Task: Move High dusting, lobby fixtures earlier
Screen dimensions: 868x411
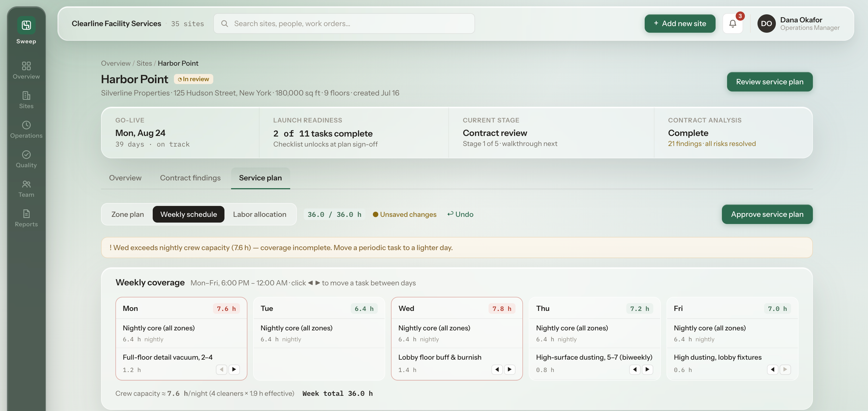Action: pos(773,369)
